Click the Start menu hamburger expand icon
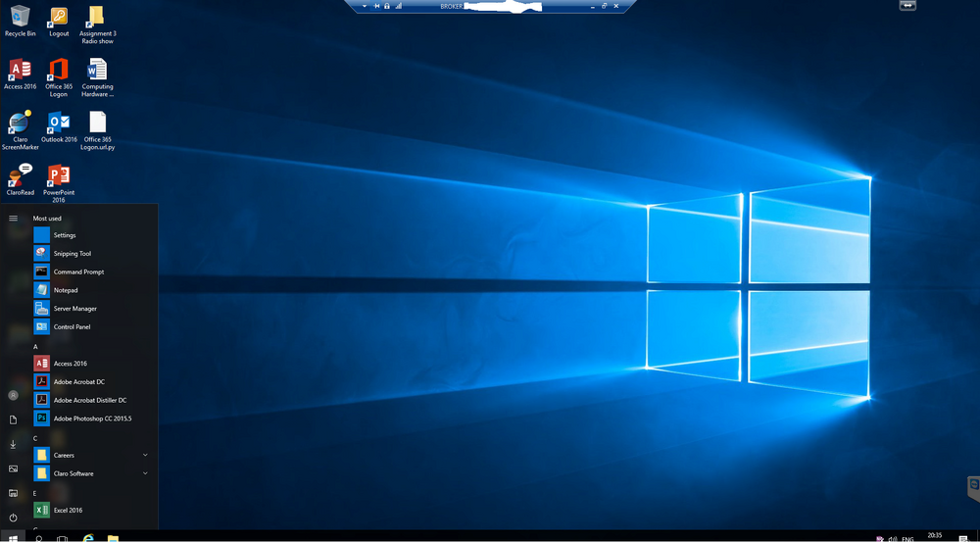This screenshot has height=542, width=980. [x=13, y=219]
